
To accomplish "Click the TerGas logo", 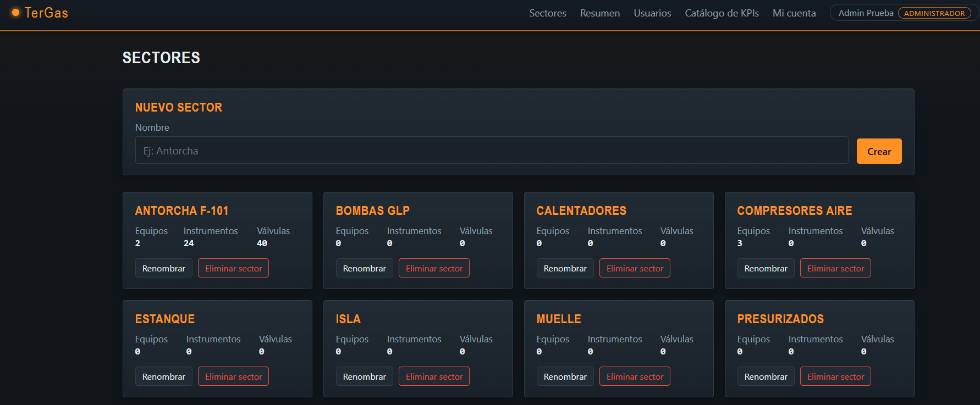I will (x=40, y=13).
